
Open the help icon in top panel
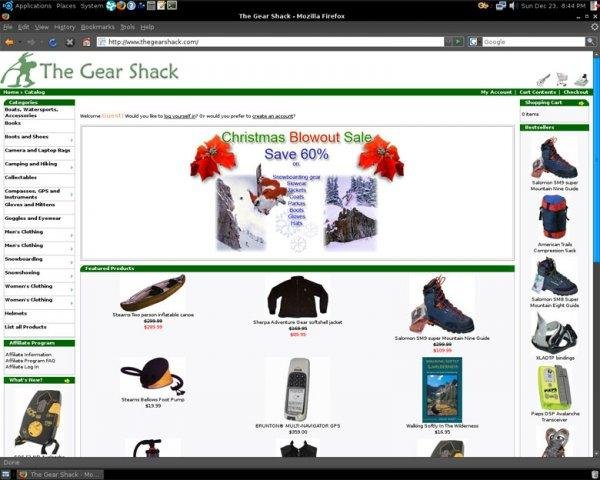click(x=131, y=5)
